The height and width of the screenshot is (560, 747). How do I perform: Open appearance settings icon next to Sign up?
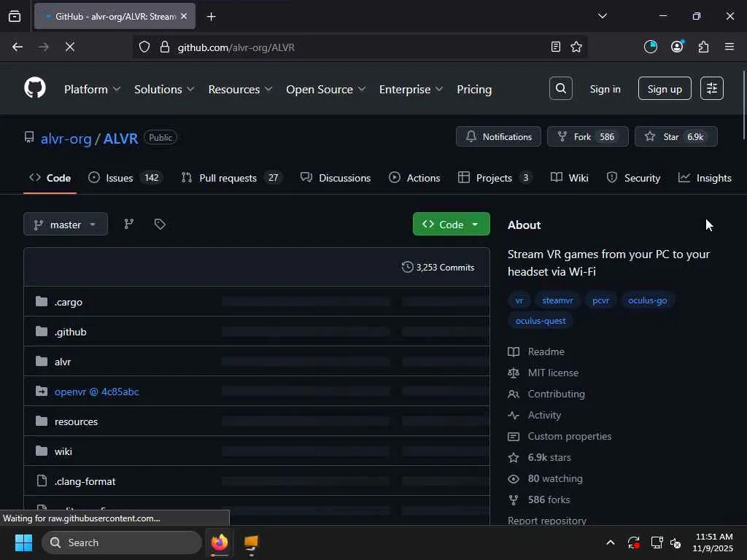click(712, 88)
